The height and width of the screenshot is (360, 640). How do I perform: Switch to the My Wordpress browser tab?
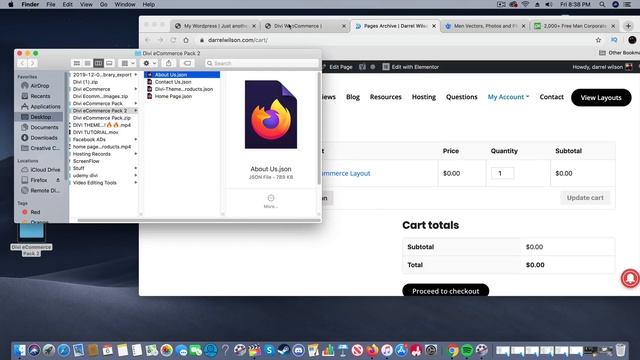[216, 26]
